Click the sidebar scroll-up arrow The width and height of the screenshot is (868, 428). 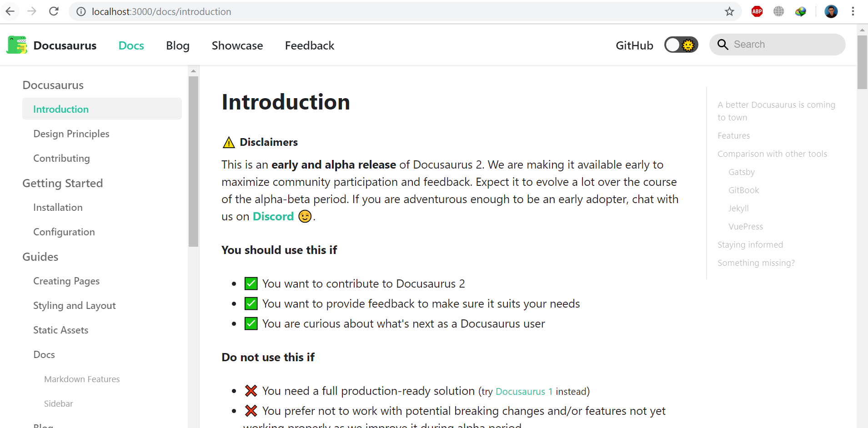[x=193, y=71]
